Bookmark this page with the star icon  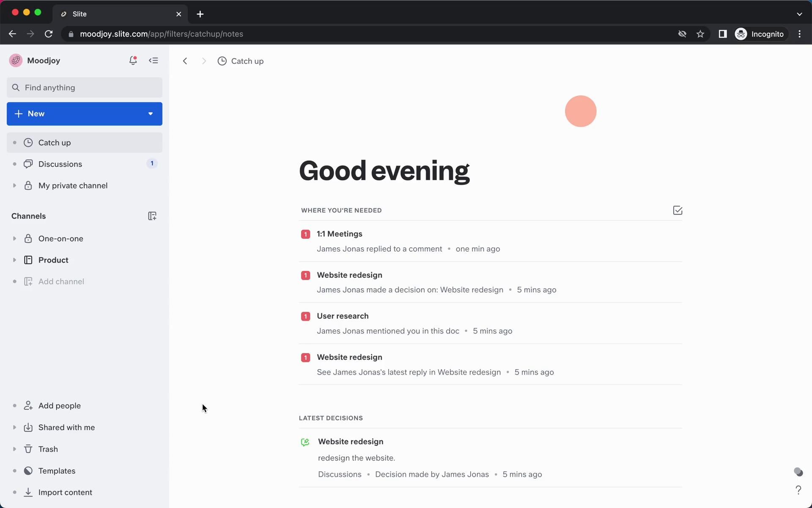[x=700, y=34]
